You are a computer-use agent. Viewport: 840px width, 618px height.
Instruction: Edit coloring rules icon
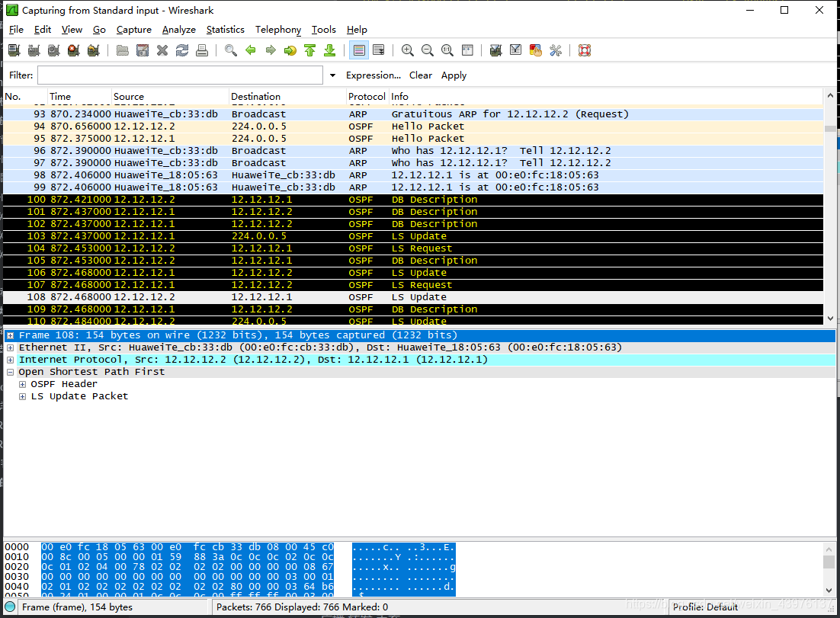tap(536, 50)
